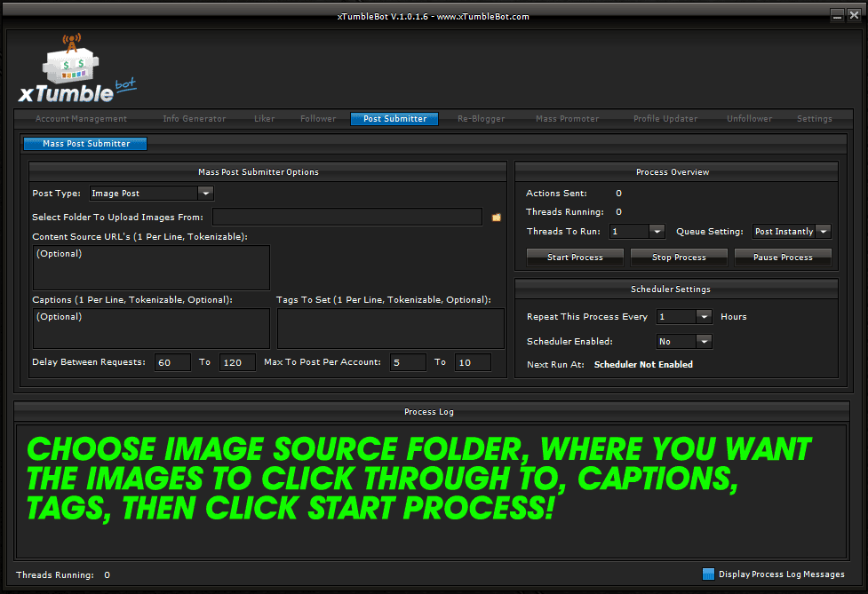868x594 pixels.
Task: Click the Max To Post maximum field 10
Action: click(473, 362)
